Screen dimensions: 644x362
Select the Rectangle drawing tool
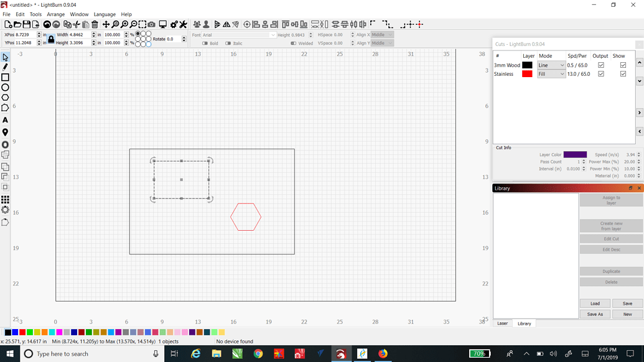pos(5,76)
